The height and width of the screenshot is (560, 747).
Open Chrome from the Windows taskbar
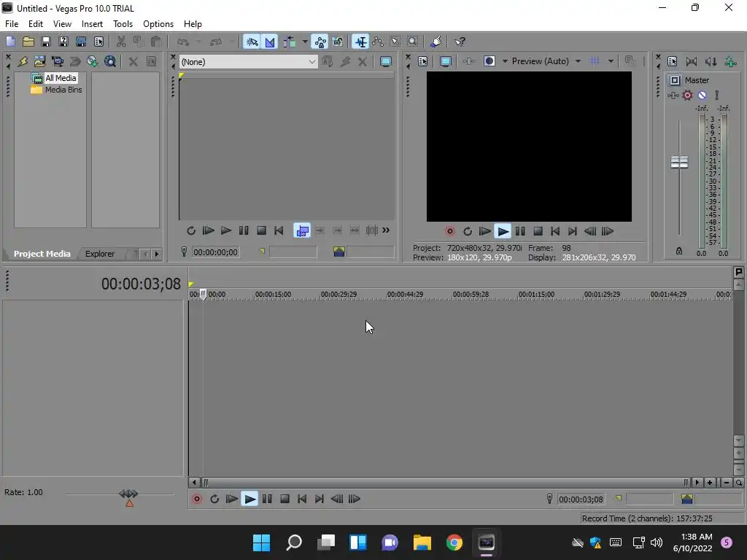coord(454,542)
